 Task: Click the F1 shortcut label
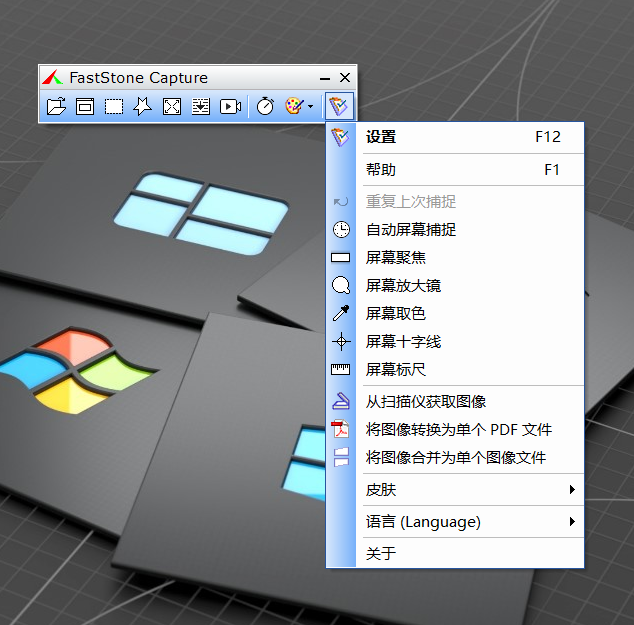pos(552,169)
